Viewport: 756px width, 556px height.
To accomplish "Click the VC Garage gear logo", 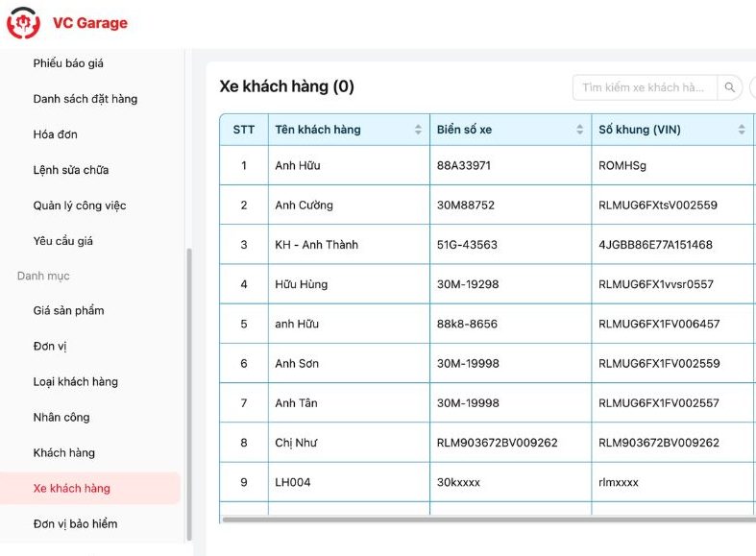I will click(x=23, y=23).
